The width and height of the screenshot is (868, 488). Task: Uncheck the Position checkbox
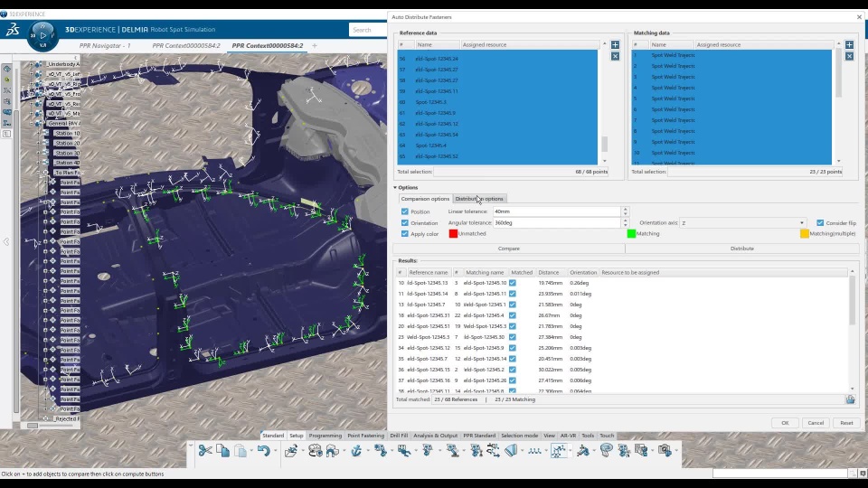pyautogui.click(x=405, y=211)
